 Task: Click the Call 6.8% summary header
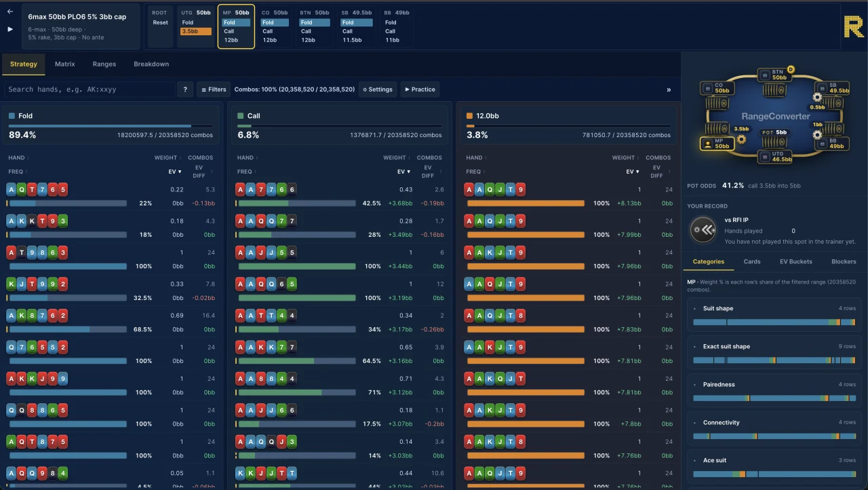pyautogui.click(x=340, y=125)
